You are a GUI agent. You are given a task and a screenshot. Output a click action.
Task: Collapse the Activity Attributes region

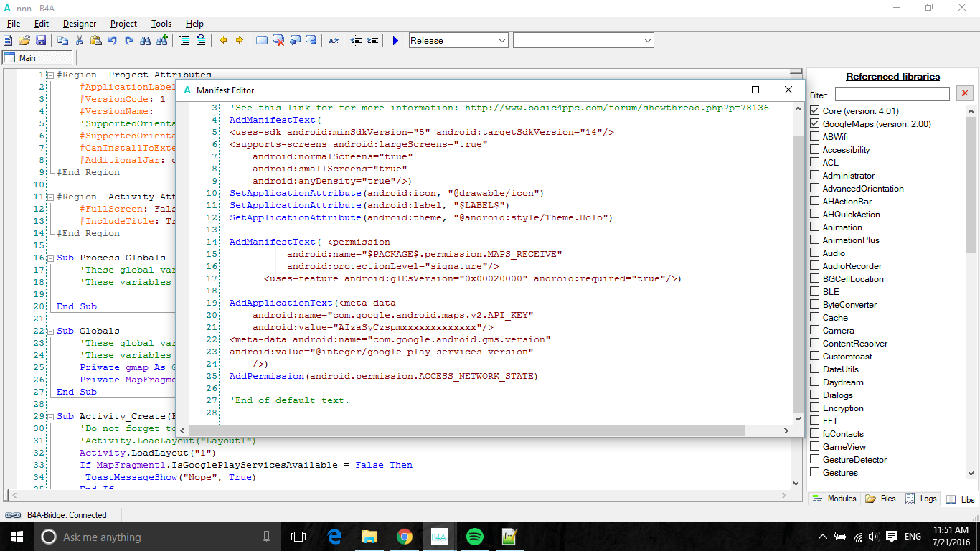point(50,197)
